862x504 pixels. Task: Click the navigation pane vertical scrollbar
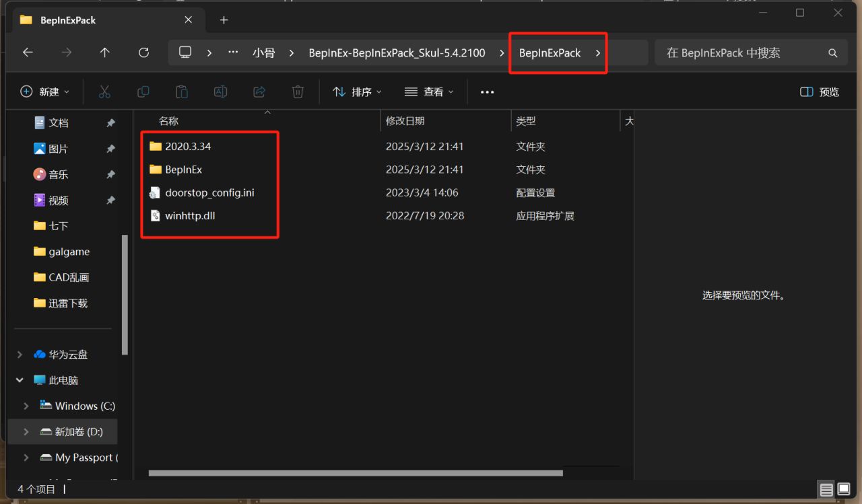pos(125,295)
